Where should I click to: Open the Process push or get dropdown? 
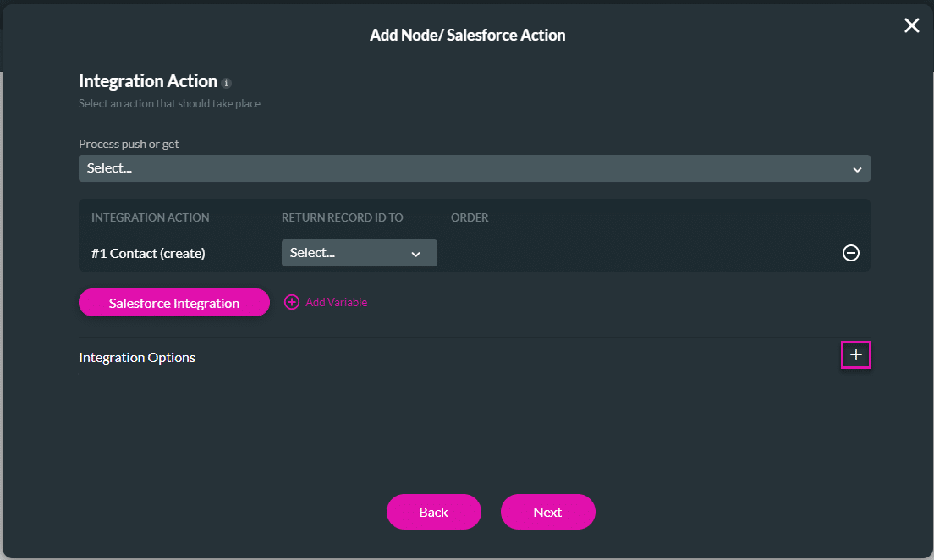[x=474, y=167]
